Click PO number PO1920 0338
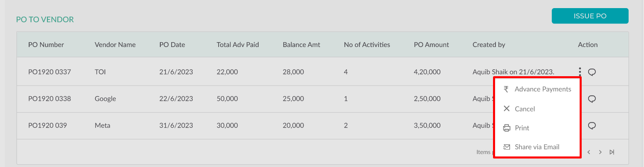Screen dimensions: 644x167 pos(49,98)
